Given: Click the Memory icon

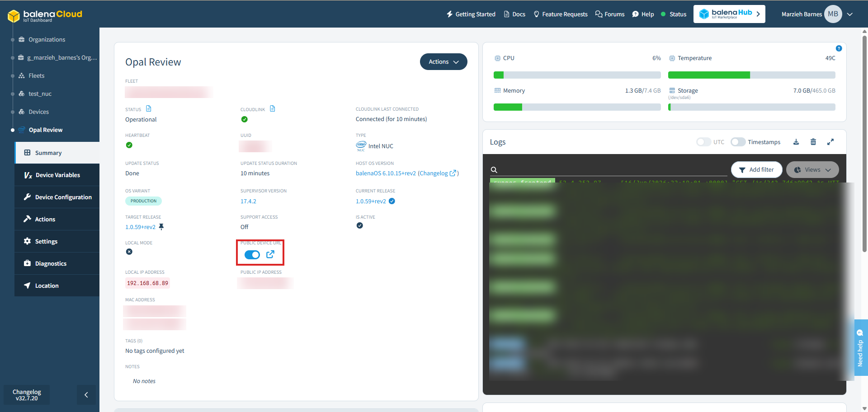Looking at the screenshot, I should click(497, 90).
